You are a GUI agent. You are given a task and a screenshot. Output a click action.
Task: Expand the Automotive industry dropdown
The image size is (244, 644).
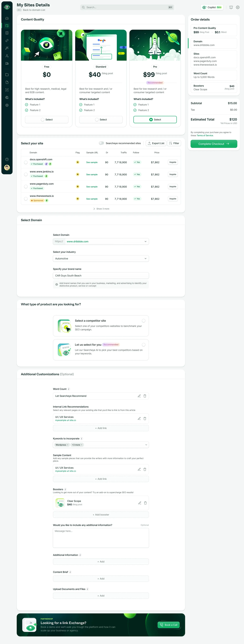coord(101,258)
